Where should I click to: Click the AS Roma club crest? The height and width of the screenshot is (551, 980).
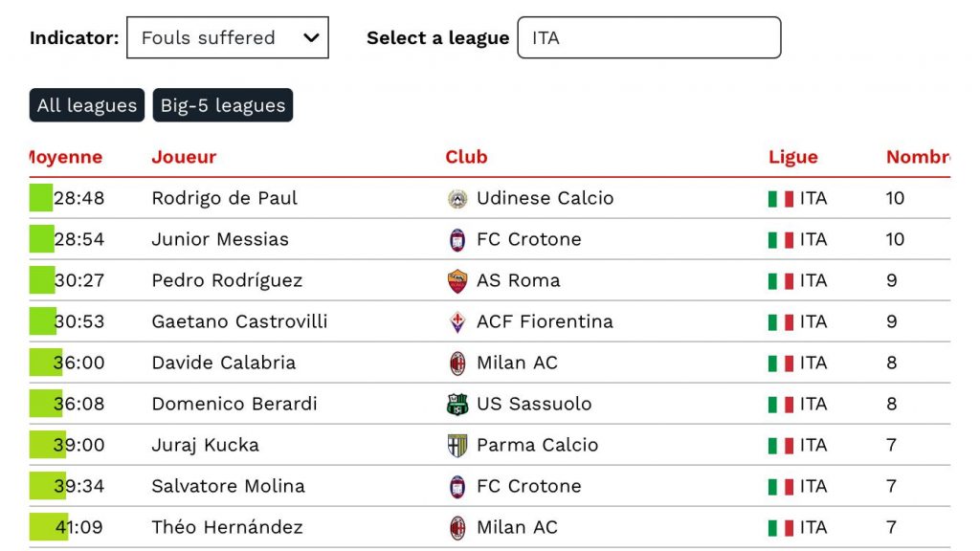[457, 281]
